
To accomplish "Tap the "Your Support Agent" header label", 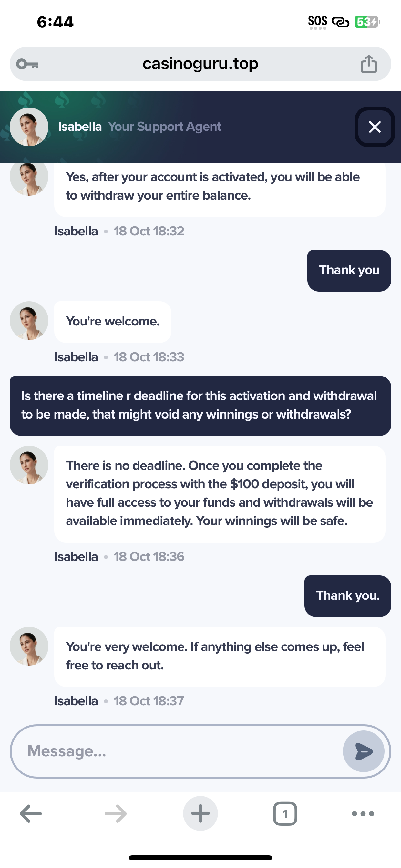I will pyautogui.click(x=164, y=127).
